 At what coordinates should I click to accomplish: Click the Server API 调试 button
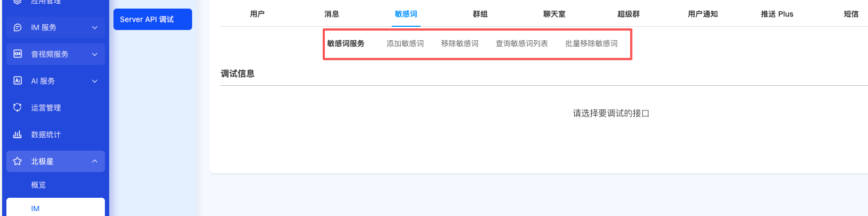click(x=153, y=19)
